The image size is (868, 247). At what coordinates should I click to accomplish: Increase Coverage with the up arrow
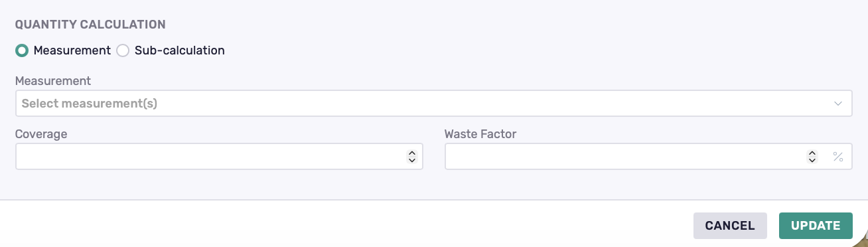(x=411, y=153)
